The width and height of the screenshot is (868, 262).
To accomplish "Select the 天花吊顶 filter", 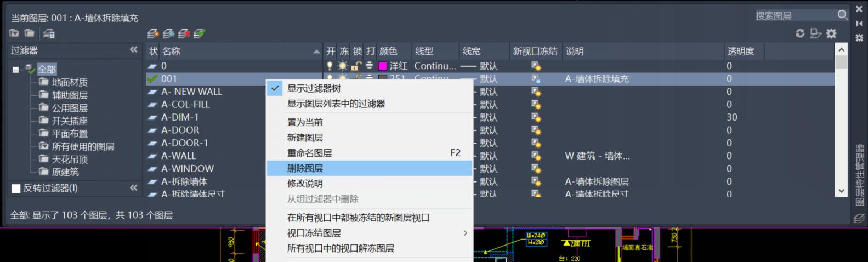I will click(x=70, y=160).
